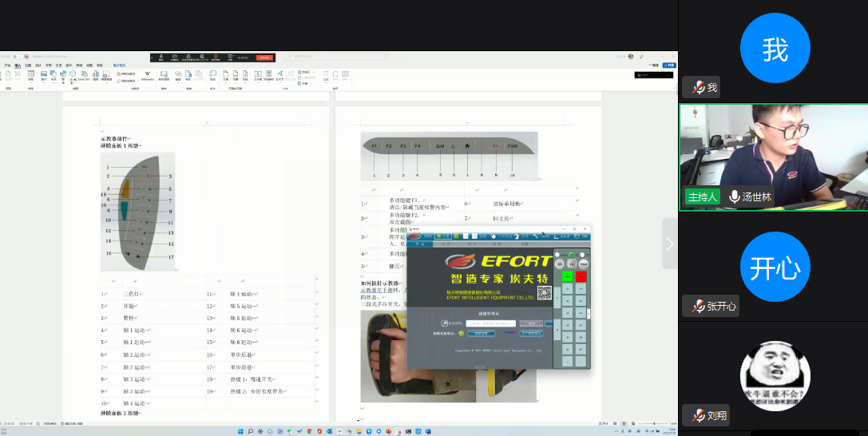This screenshot has width=868, height=436.
Task: Click the key icon beside EFORT password field
Action: pyautogui.click(x=445, y=323)
